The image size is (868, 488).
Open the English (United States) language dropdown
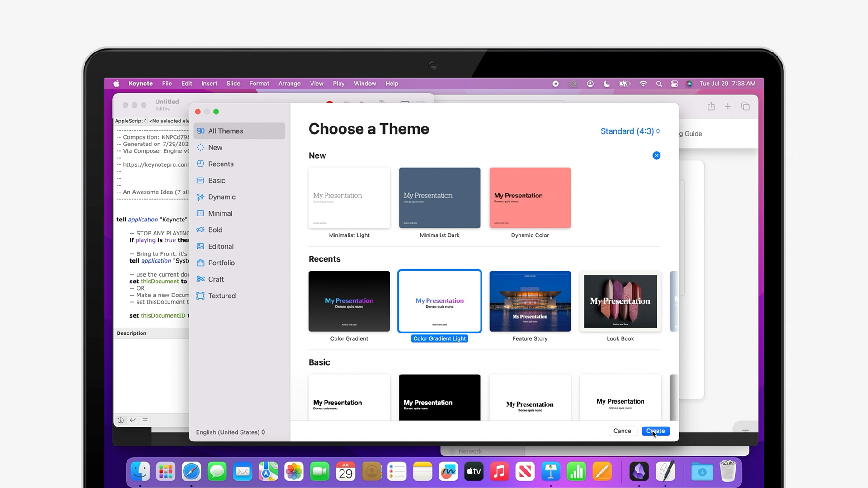coord(230,432)
